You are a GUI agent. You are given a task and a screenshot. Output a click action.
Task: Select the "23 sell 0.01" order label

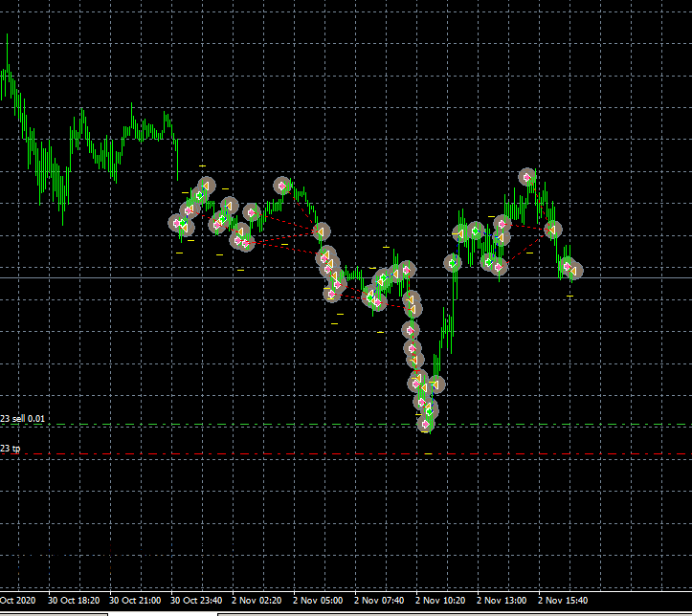[x=23, y=419]
